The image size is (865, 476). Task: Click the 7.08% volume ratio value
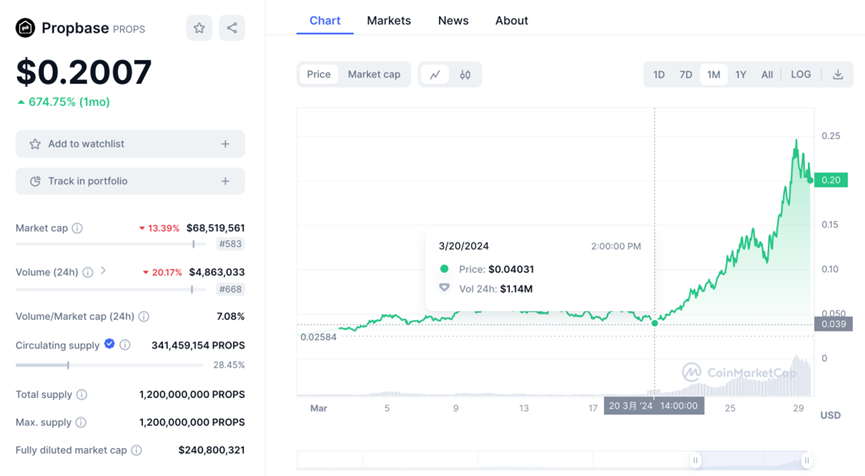point(231,316)
